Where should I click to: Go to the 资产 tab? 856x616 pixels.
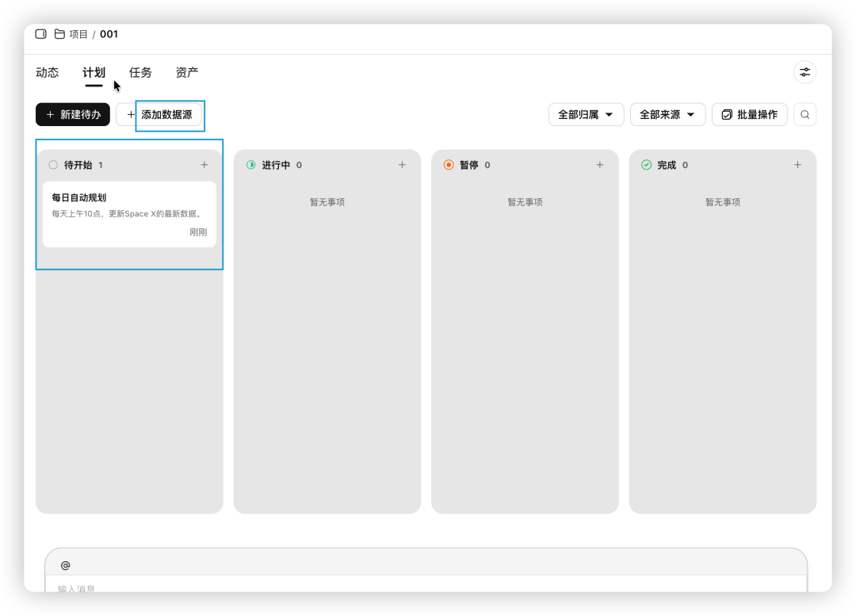(x=187, y=72)
